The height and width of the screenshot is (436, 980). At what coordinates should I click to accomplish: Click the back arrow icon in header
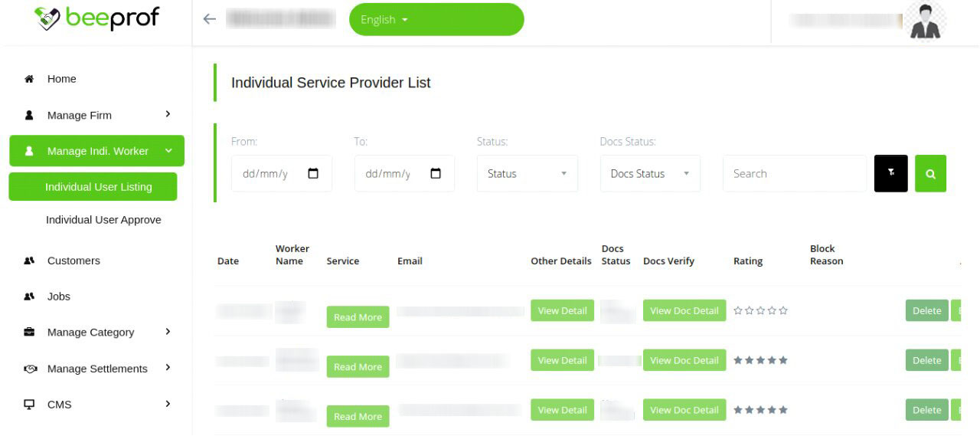click(209, 19)
